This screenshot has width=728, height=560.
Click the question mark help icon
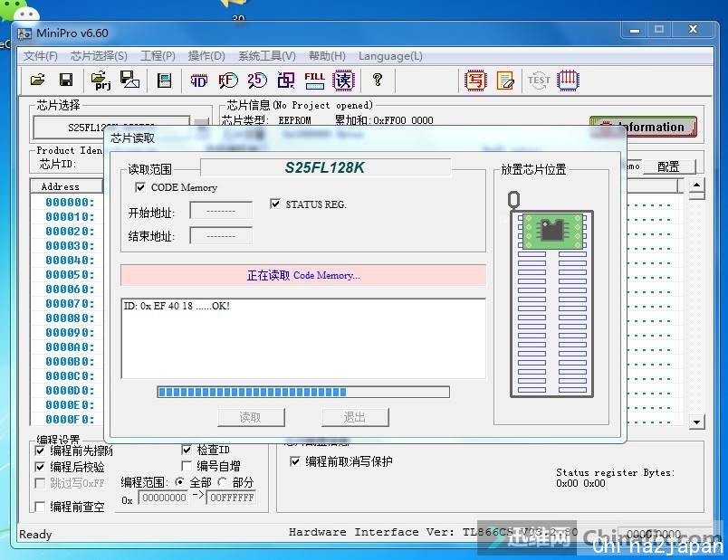click(x=378, y=80)
